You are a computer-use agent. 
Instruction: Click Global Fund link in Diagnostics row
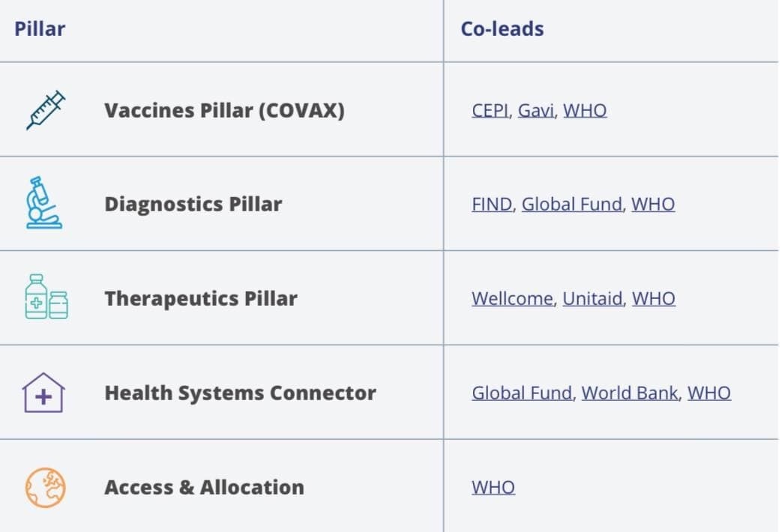[x=572, y=205]
